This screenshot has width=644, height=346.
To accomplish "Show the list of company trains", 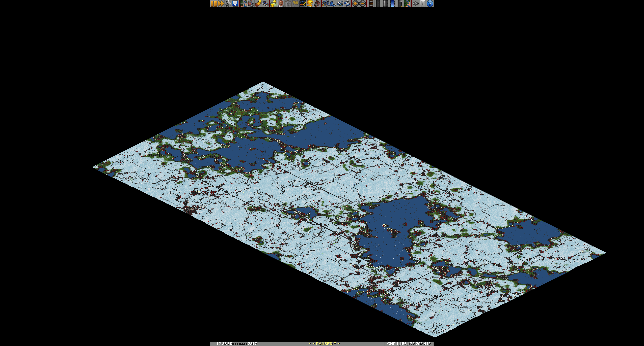I will coord(326,4).
